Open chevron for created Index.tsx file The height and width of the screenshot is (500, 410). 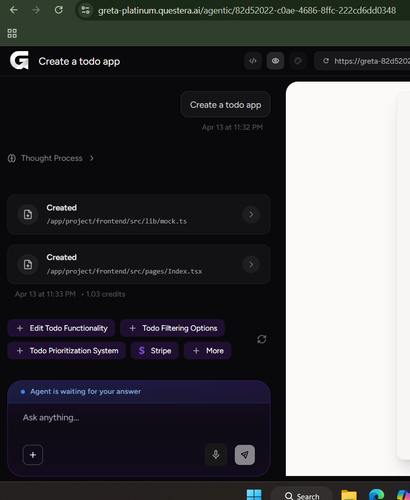(251, 264)
